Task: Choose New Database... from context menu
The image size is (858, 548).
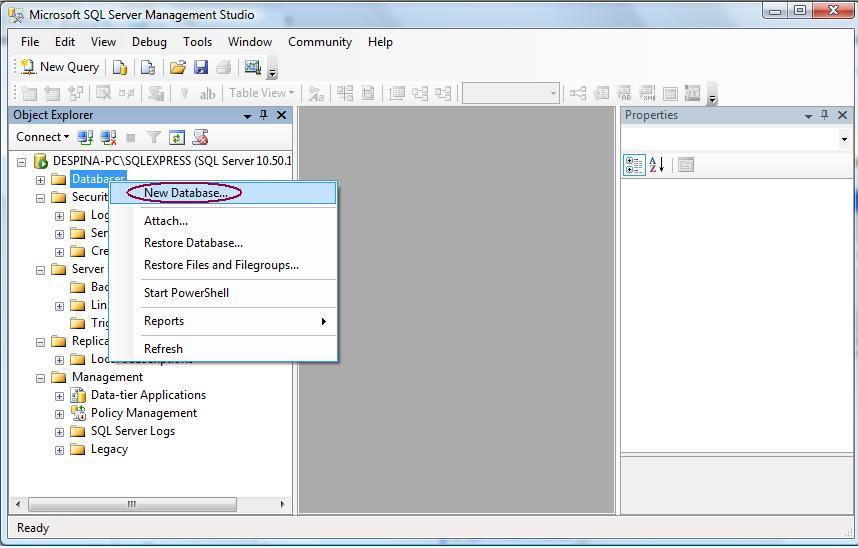Action: (x=224, y=193)
